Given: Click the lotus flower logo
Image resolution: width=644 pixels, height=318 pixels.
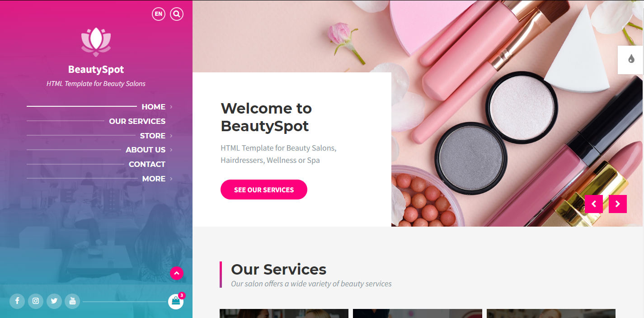Looking at the screenshot, I should [96, 42].
